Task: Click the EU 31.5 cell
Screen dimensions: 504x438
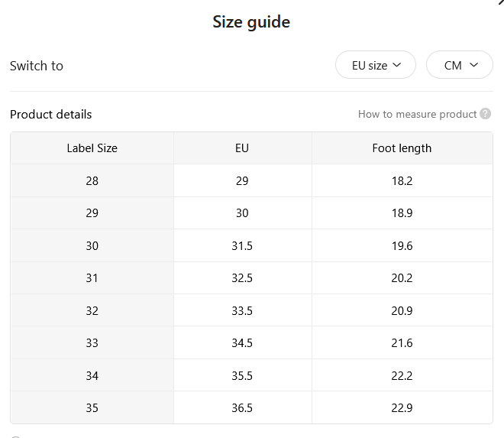Action: (x=242, y=246)
